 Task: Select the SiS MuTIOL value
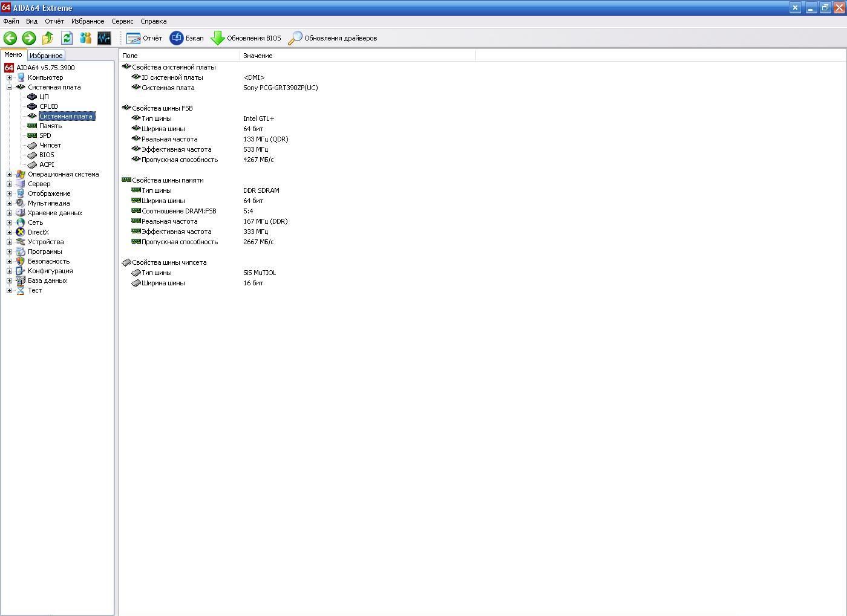coord(260,273)
